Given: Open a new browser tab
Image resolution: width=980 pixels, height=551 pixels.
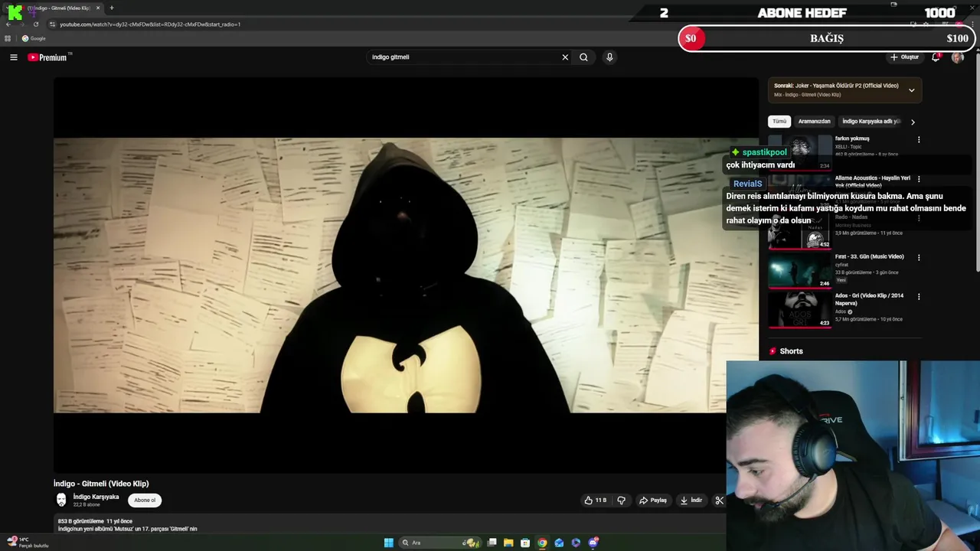Looking at the screenshot, I should [112, 8].
